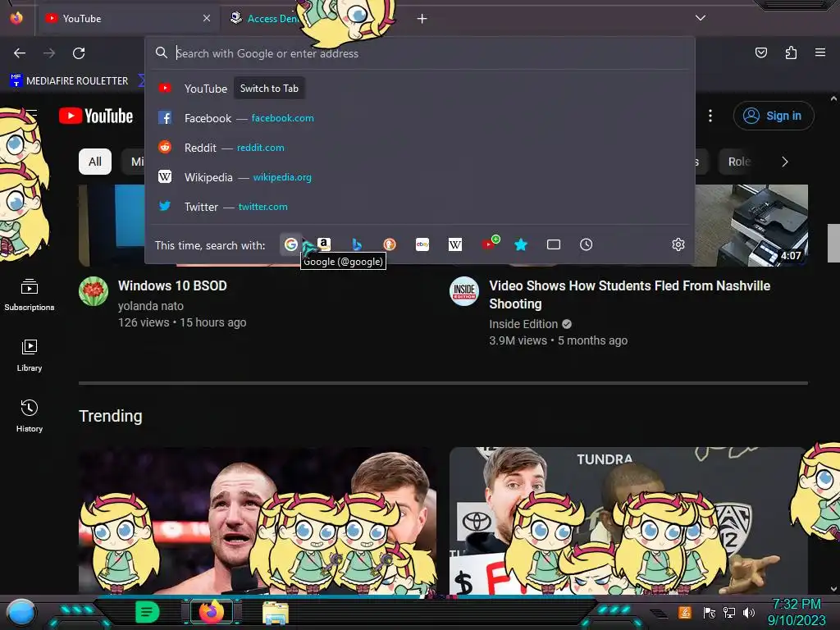Search this time with eBay
Screen dimensions: 840x630
tap(422, 244)
